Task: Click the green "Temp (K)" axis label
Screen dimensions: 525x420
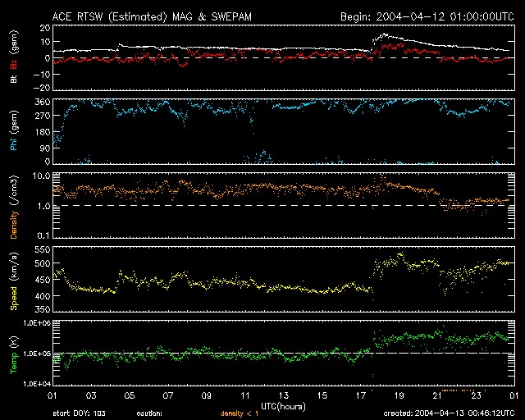Action: [14, 355]
